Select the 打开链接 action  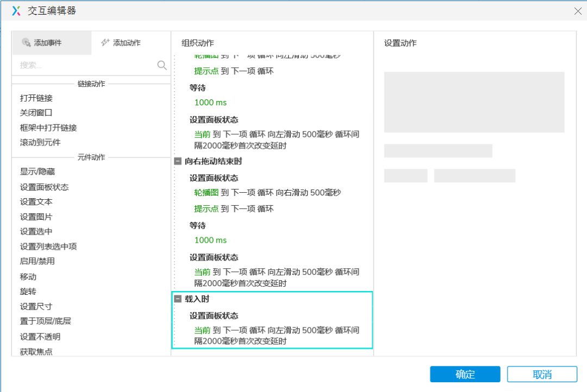coord(36,98)
